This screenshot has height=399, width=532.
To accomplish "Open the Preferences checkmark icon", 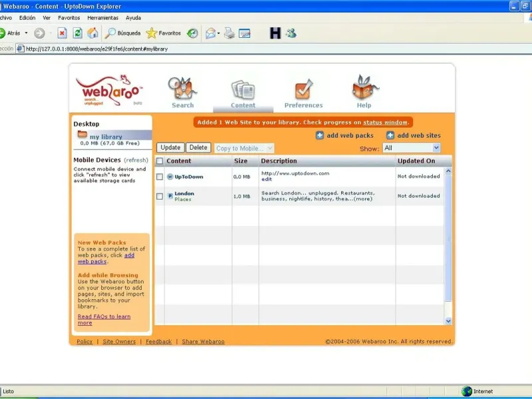I will pyautogui.click(x=303, y=89).
